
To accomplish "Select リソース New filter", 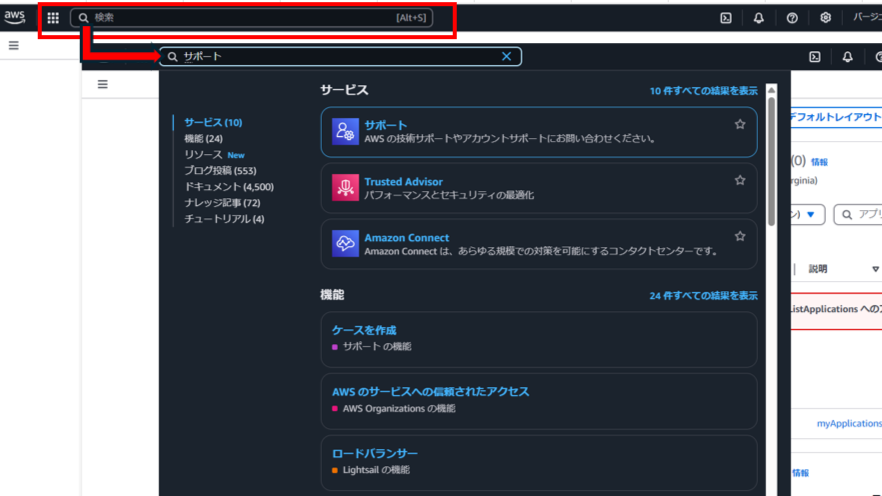I will point(214,155).
